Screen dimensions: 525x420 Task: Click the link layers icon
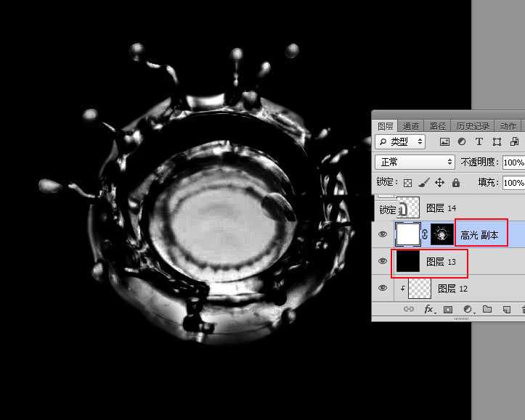(408, 310)
